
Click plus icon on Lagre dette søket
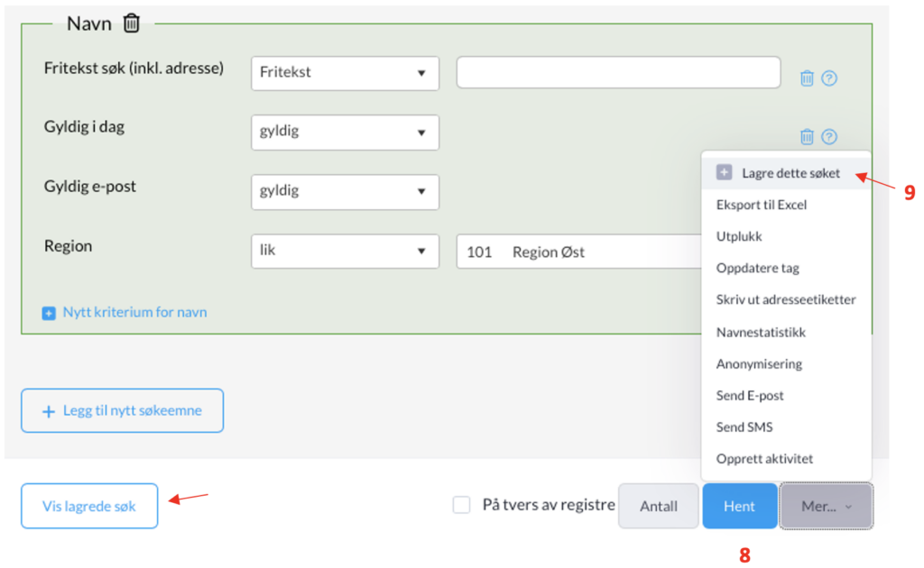(724, 173)
